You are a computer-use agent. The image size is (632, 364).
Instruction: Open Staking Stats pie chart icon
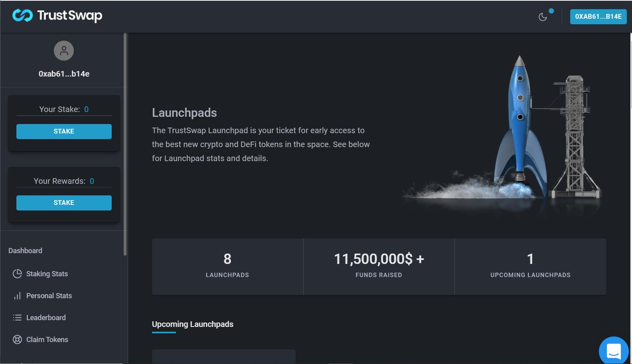[x=17, y=273]
